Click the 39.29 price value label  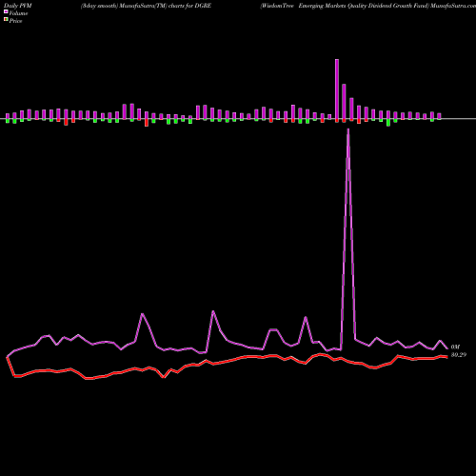pyautogui.click(x=459, y=355)
